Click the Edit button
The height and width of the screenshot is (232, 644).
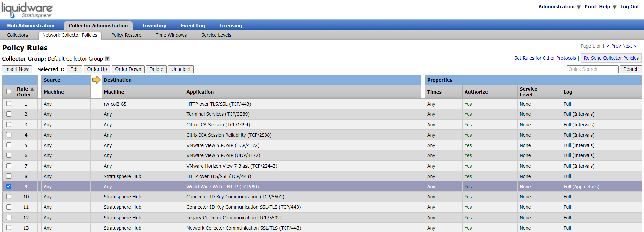tap(75, 69)
